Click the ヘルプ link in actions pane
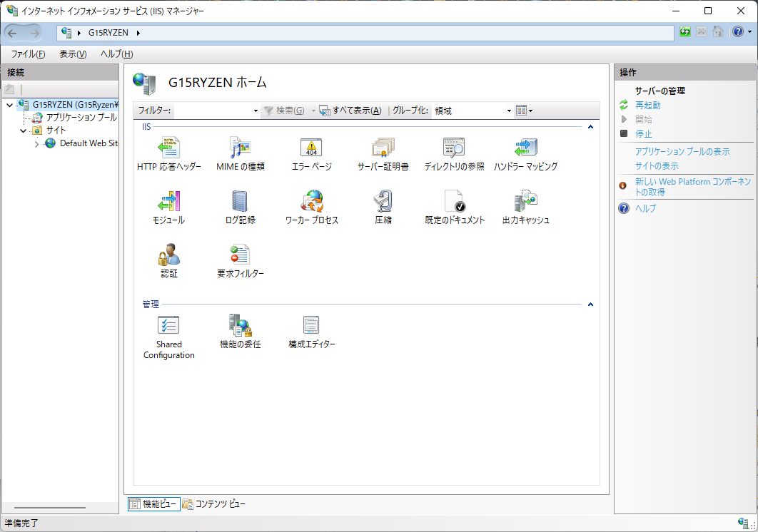This screenshot has width=758, height=532. coord(645,209)
